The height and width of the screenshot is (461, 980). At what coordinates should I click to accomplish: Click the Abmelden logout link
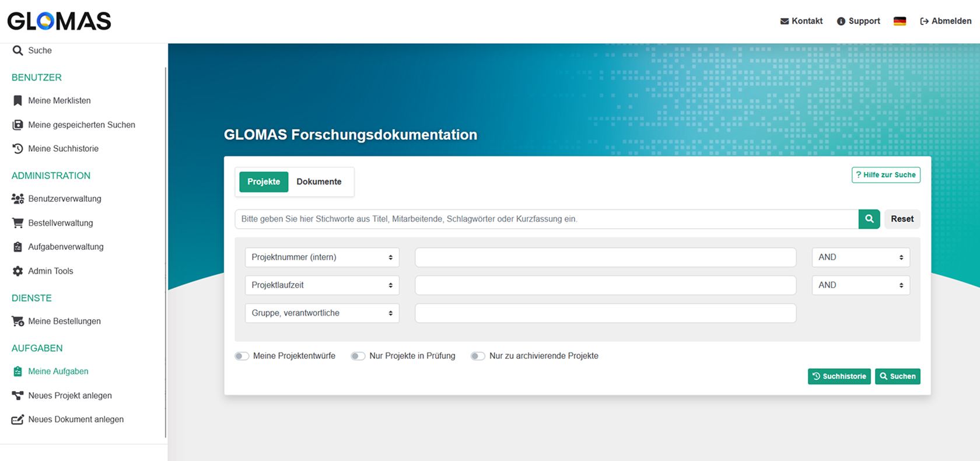[x=946, y=22]
